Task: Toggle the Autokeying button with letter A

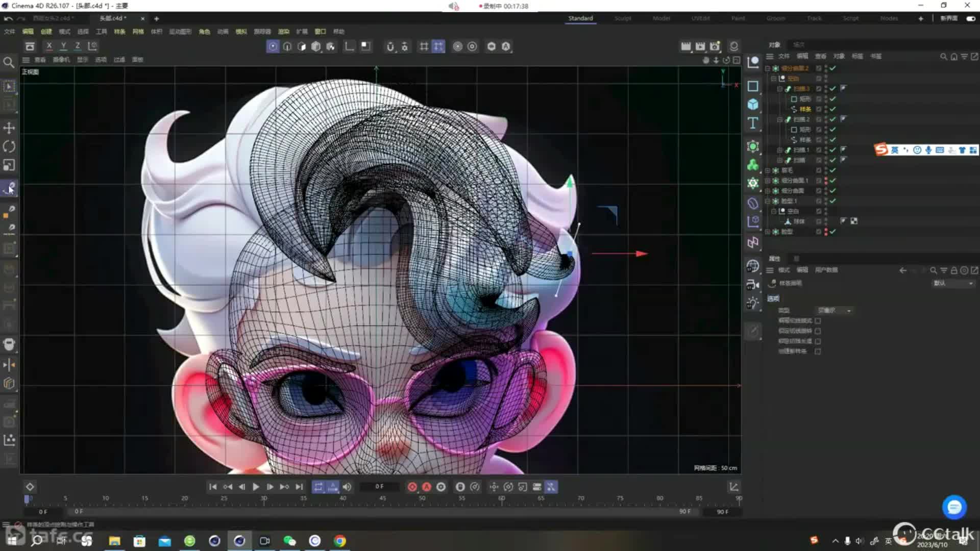Action: click(x=427, y=487)
